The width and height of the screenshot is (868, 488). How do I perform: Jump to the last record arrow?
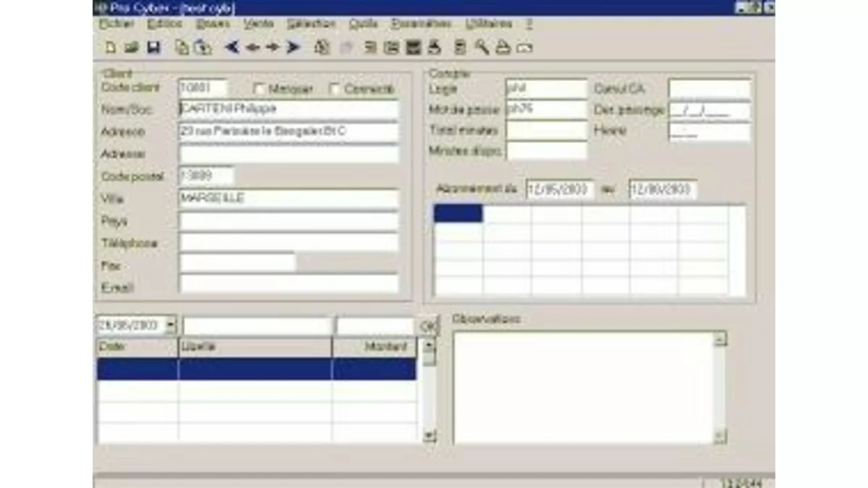tap(293, 48)
